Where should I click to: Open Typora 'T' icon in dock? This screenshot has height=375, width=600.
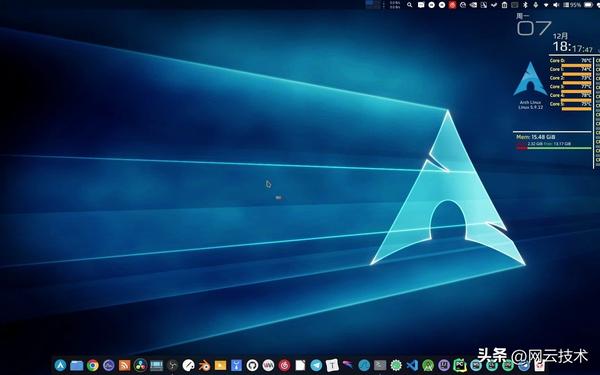[332, 365]
